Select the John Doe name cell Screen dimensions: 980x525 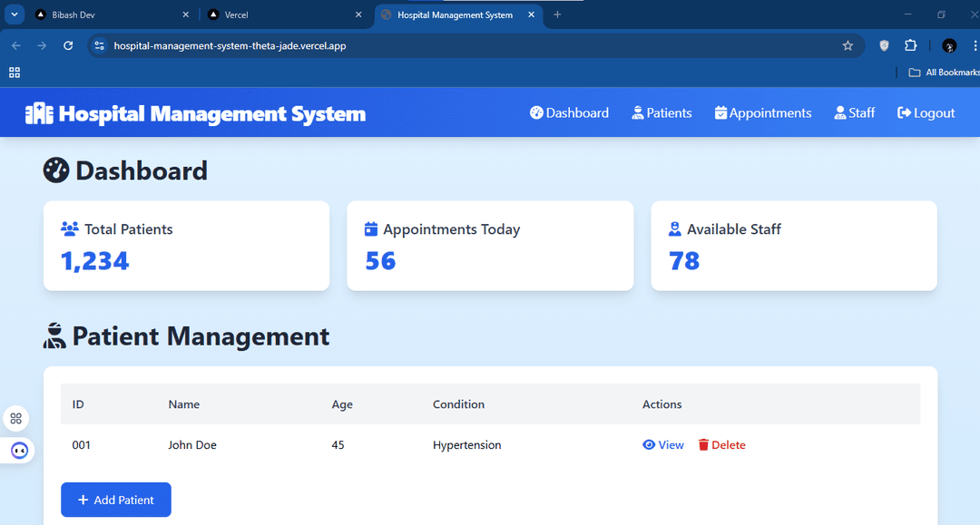coord(192,445)
